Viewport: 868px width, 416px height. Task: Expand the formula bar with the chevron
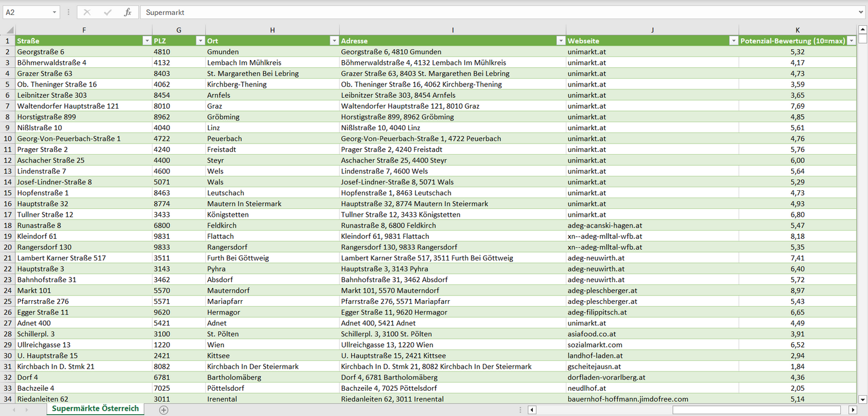point(861,12)
